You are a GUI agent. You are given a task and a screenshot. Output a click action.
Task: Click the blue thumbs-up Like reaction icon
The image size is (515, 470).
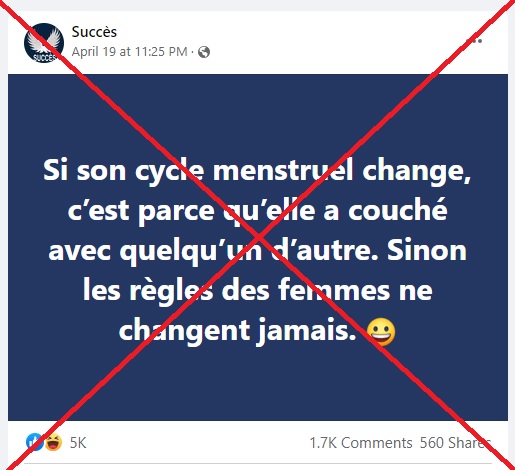pos(34,442)
